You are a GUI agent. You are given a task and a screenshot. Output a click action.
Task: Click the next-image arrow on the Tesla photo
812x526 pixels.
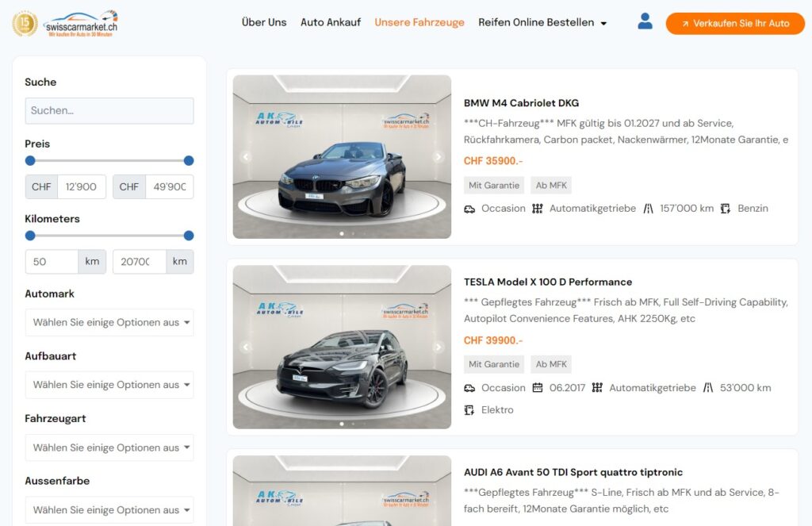439,347
